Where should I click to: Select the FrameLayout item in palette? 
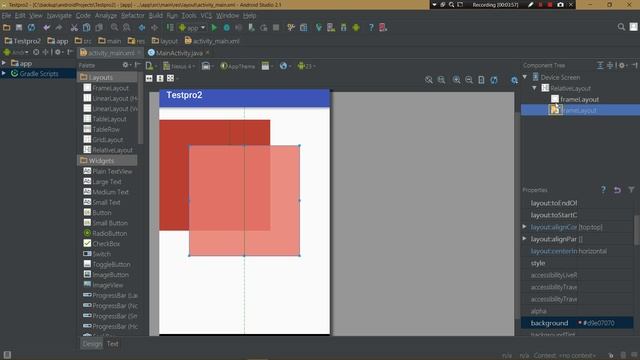[106, 88]
